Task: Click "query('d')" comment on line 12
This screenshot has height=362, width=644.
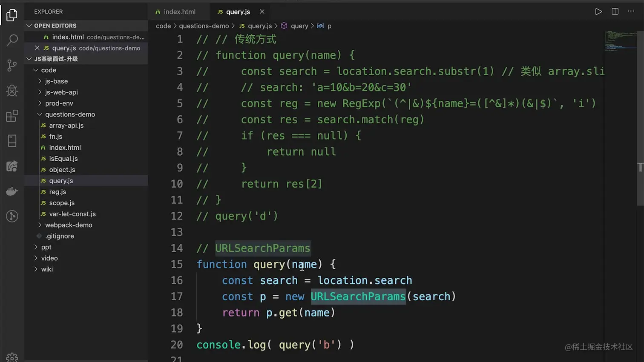Action: coord(247,216)
